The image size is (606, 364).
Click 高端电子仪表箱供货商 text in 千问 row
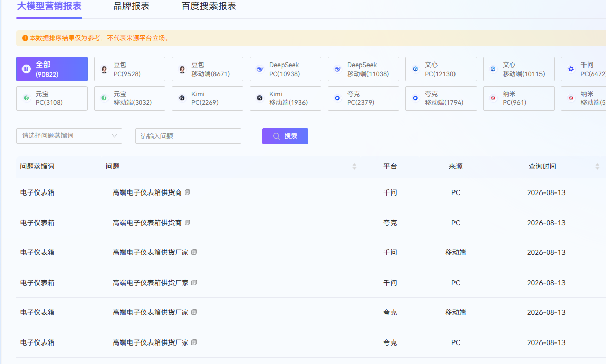147,192
